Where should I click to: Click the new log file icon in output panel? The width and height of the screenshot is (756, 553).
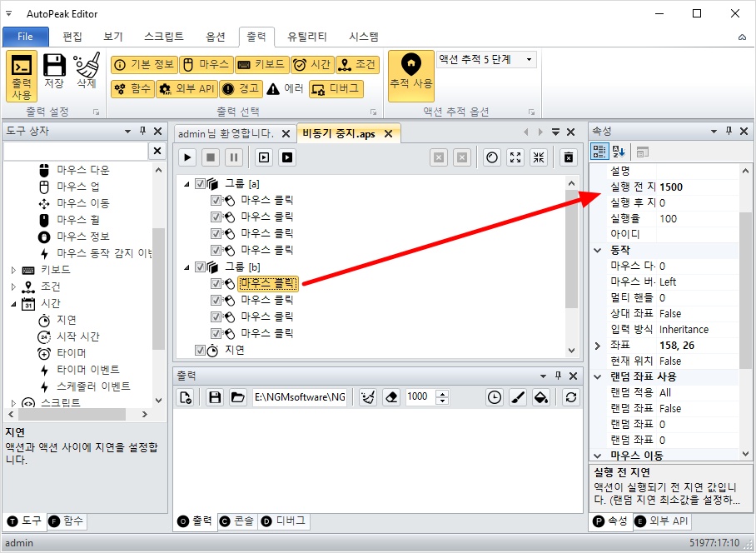coord(186,397)
